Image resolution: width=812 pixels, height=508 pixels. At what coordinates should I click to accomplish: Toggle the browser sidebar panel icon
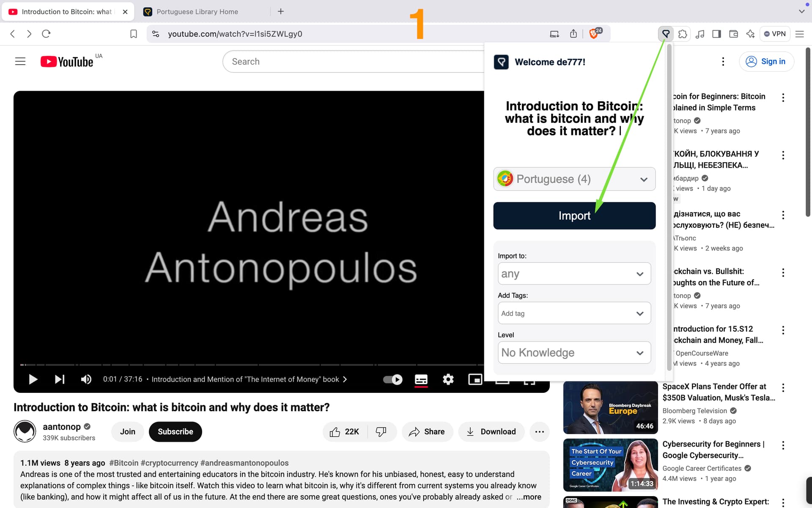[716, 34]
